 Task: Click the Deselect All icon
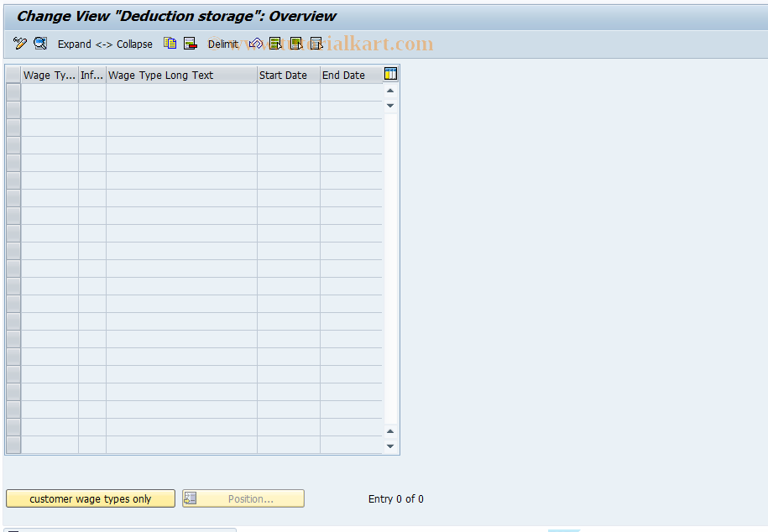pyautogui.click(x=317, y=44)
